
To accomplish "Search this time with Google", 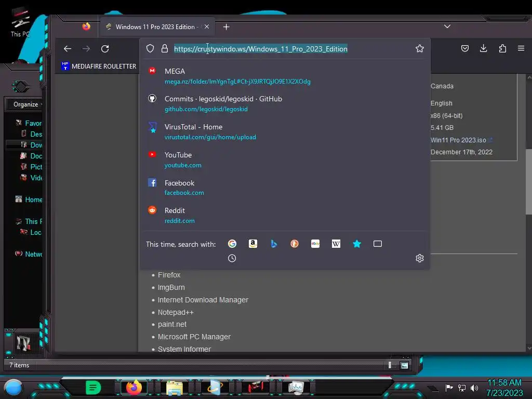I will (232, 244).
